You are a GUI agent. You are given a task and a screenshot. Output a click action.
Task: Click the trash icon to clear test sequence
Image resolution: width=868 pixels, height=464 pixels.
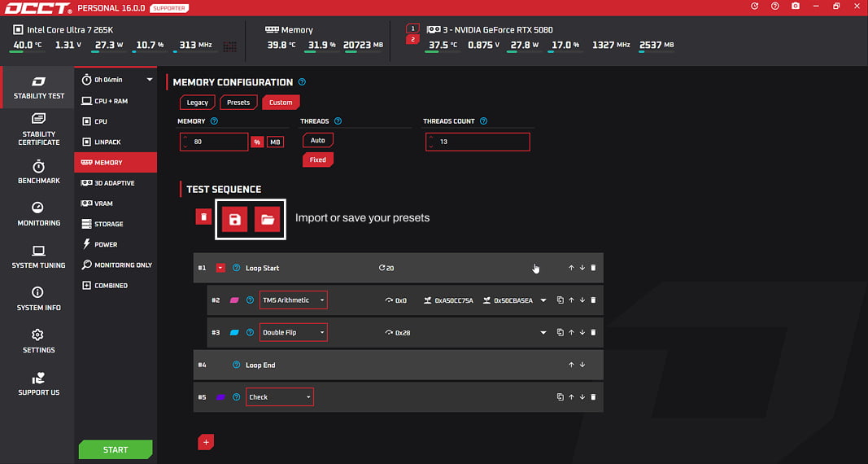pos(203,217)
